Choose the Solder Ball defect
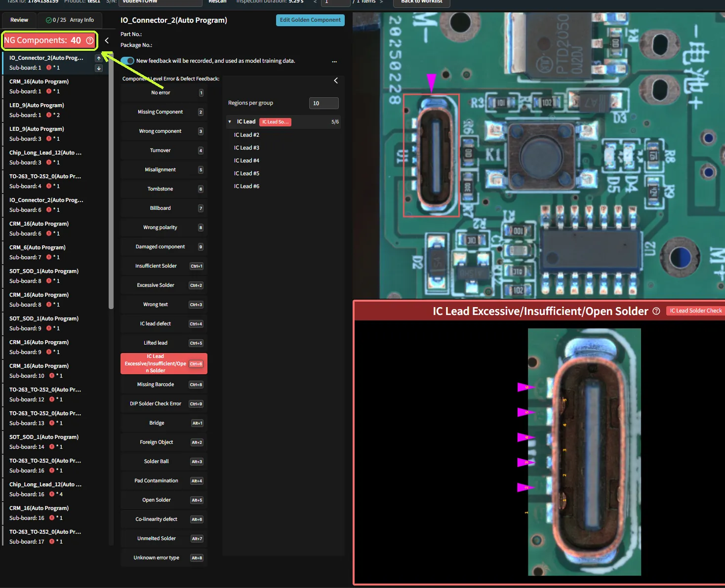 point(164,462)
